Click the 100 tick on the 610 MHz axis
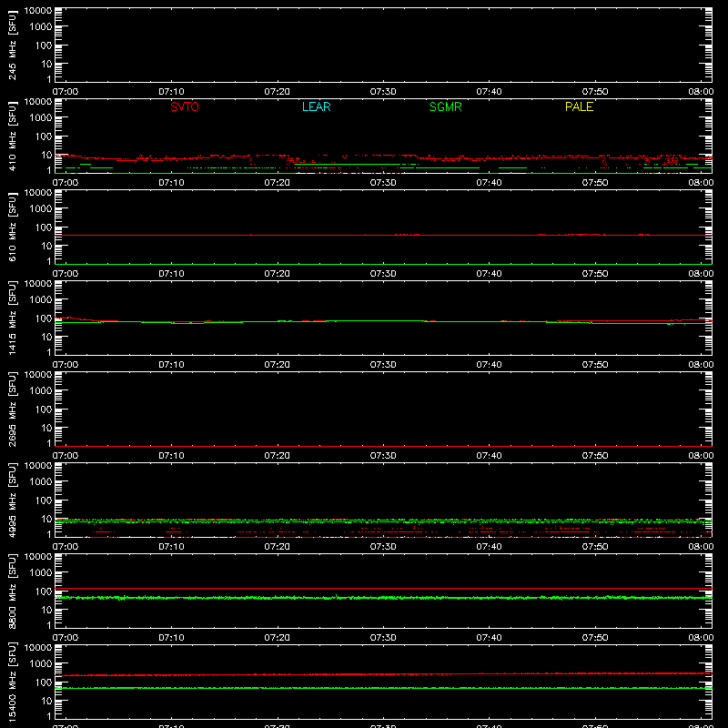The image size is (728, 728). (x=44, y=227)
